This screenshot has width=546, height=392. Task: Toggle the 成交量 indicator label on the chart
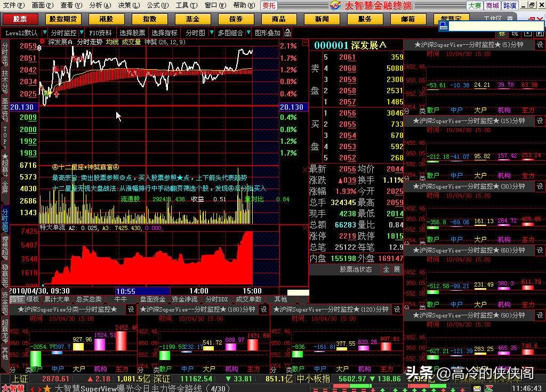pos(131,42)
